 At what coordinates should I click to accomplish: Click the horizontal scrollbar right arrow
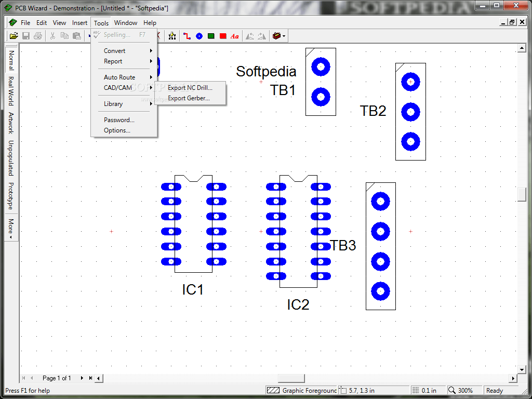514,378
